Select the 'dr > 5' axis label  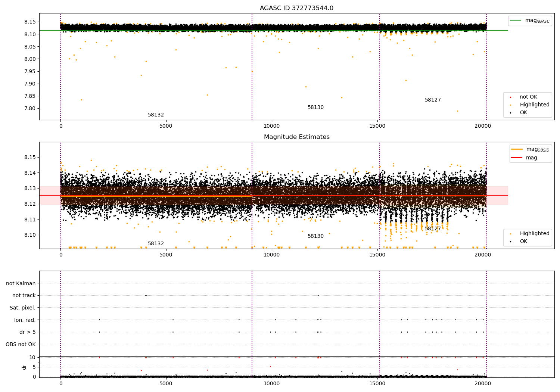click(x=28, y=332)
